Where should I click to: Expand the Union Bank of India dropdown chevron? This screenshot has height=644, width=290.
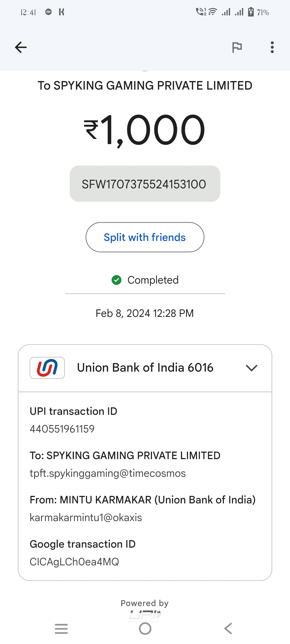pos(251,368)
